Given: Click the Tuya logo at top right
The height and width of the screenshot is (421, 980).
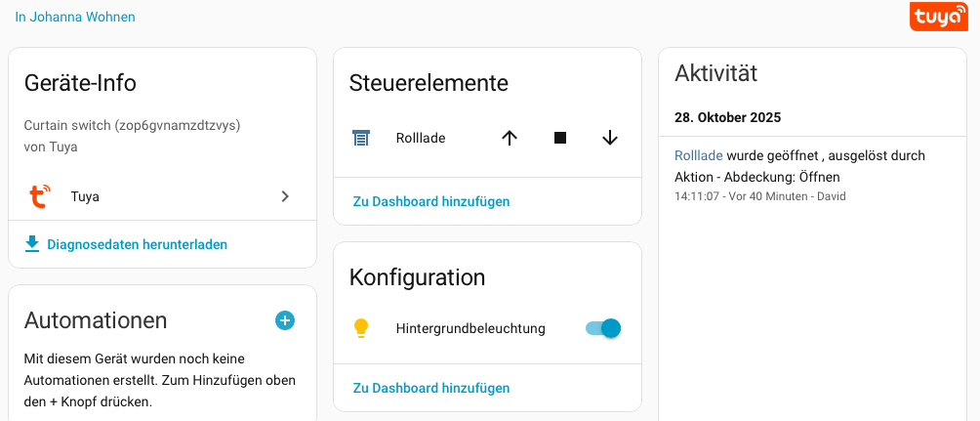Looking at the screenshot, I should tap(938, 17).
